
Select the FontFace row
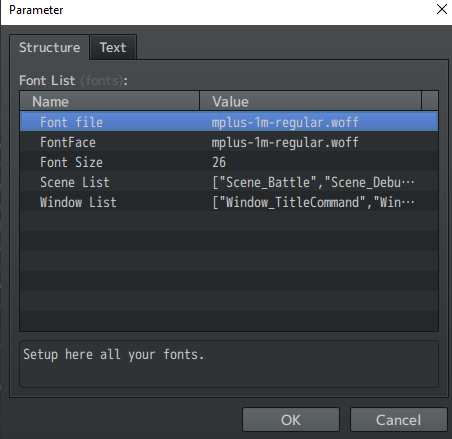tap(229, 142)
